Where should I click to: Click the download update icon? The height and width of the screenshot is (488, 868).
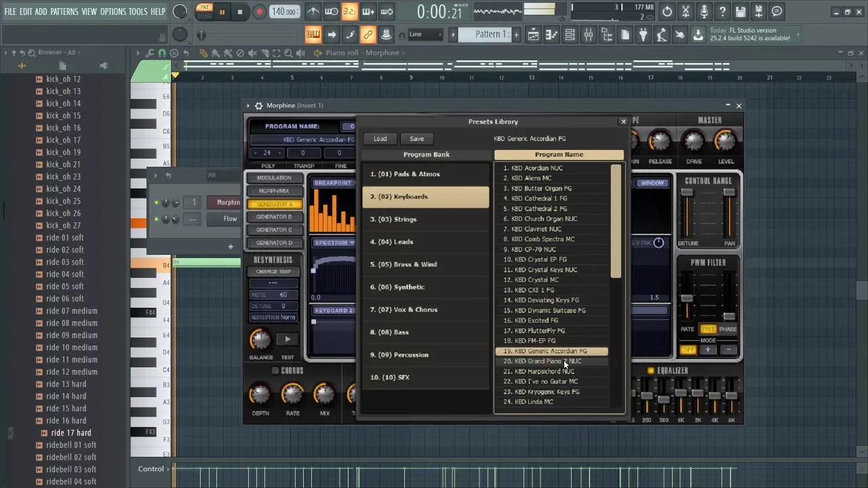coord(698,35)
